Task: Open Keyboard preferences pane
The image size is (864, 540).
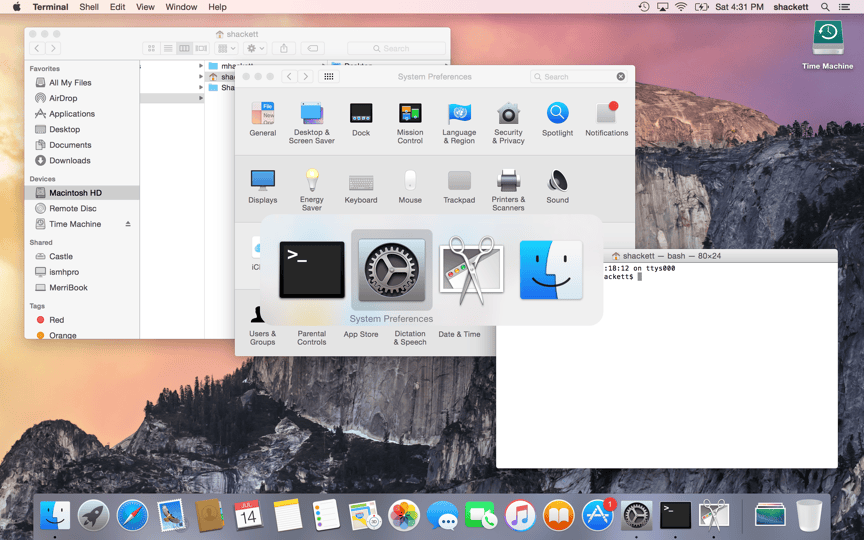Action: point(361,187)
